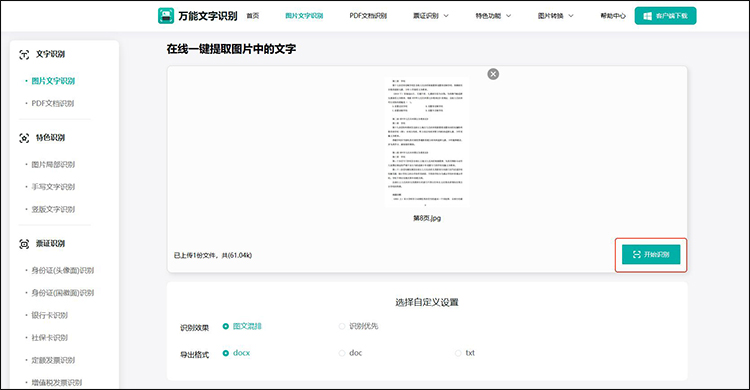Open 帮助中心 help center

coord(613,16)
